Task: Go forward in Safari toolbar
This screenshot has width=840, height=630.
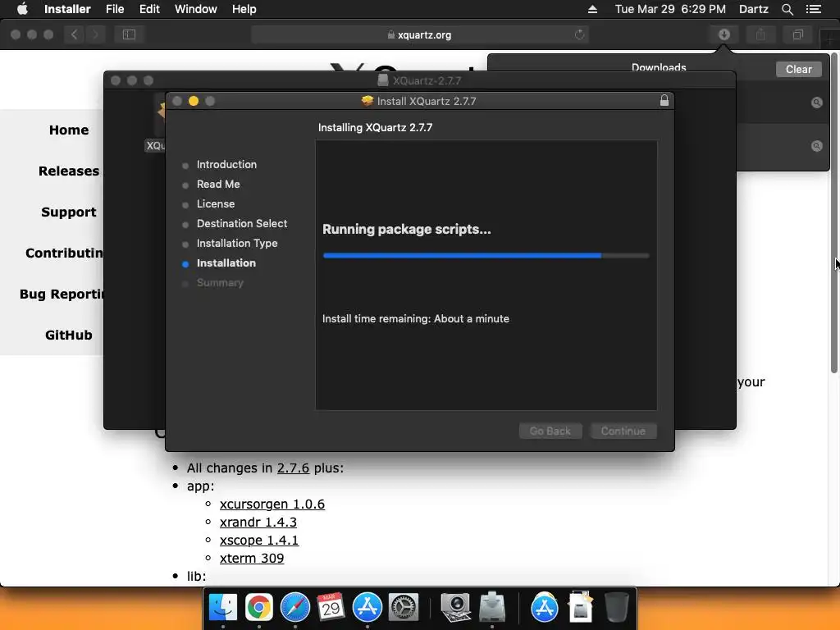Action: click(x=95, y=34)
